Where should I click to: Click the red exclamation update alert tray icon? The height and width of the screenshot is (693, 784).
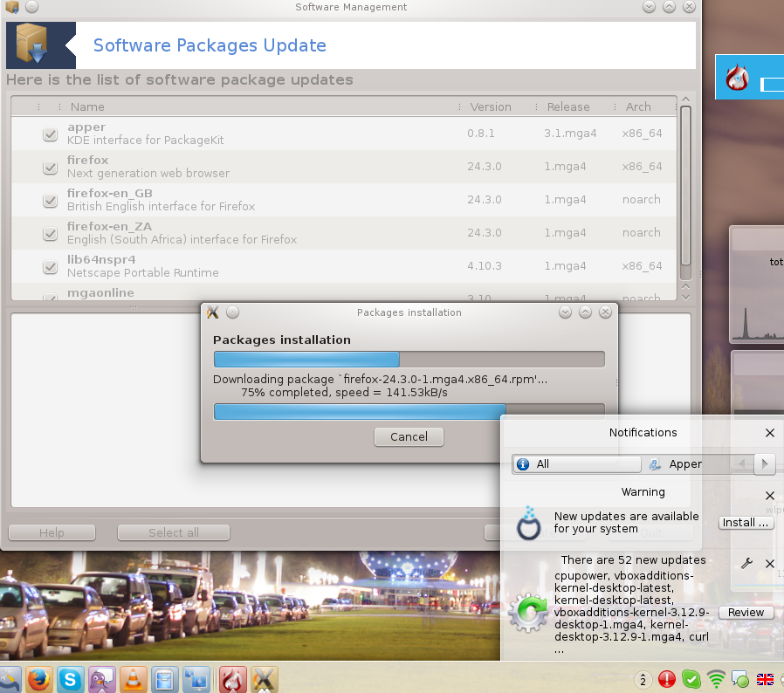click(x=667, y=680)
